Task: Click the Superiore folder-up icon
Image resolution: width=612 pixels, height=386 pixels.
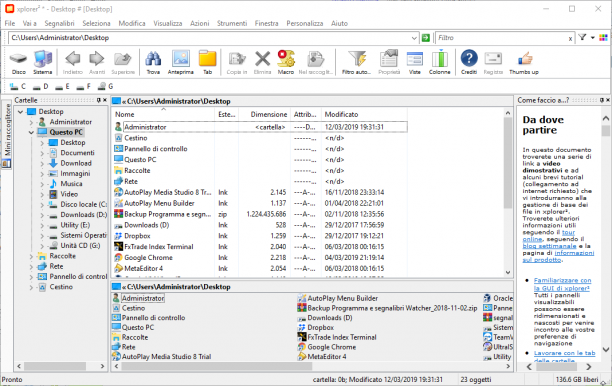Action: [x=123, y=62]
